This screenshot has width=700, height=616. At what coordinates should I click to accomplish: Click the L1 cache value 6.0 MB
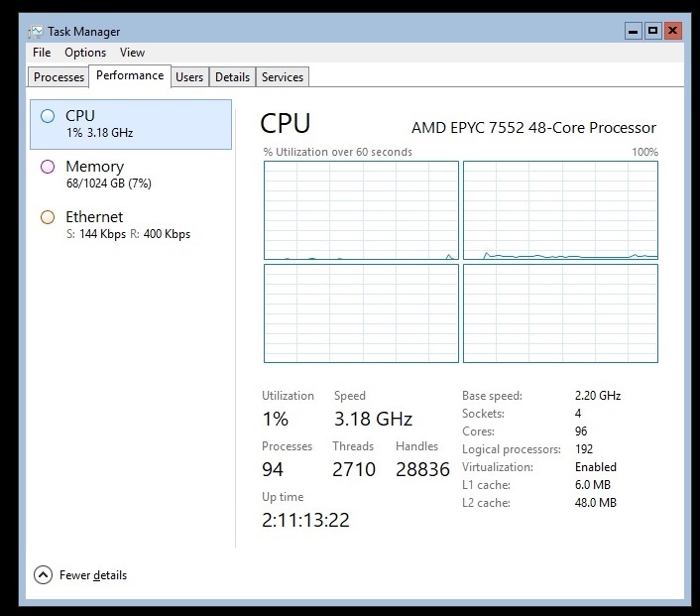[592, 485]
